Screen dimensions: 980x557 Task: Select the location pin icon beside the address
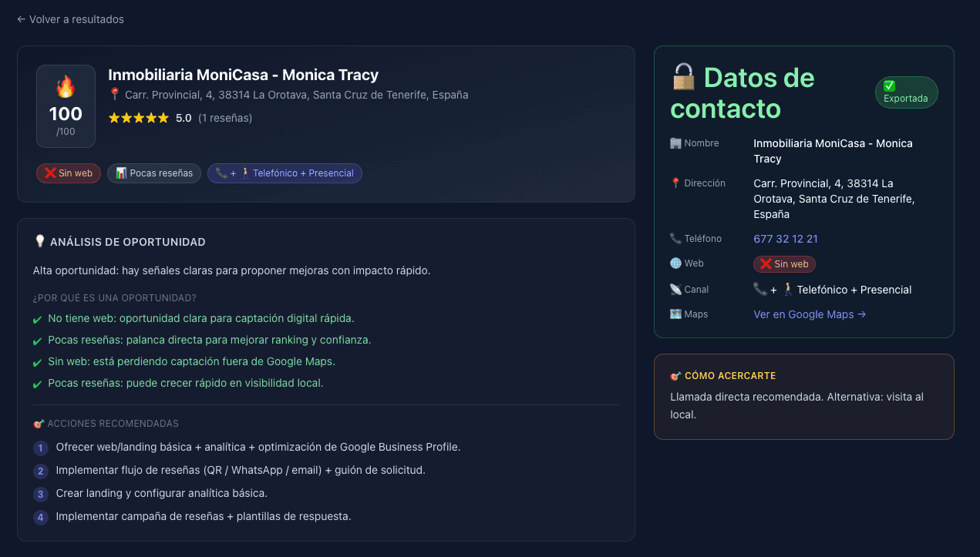click(113, 96)
